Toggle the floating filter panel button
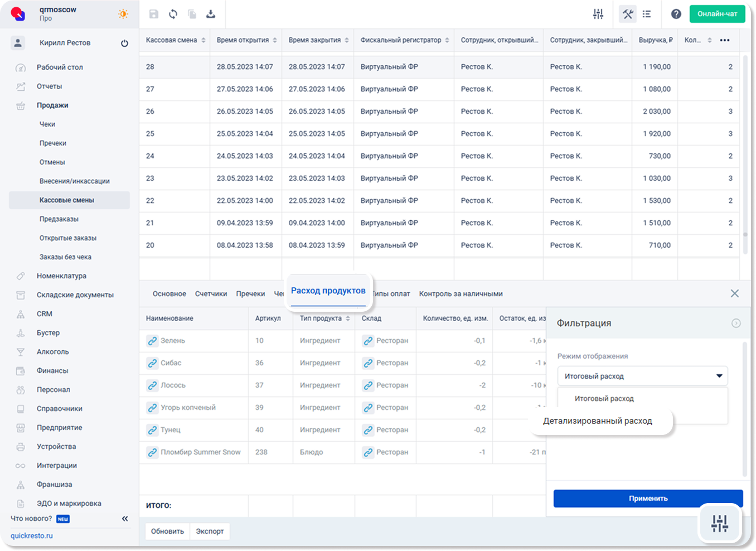Viewport: 756px width, 551px height. pos(719,523)
